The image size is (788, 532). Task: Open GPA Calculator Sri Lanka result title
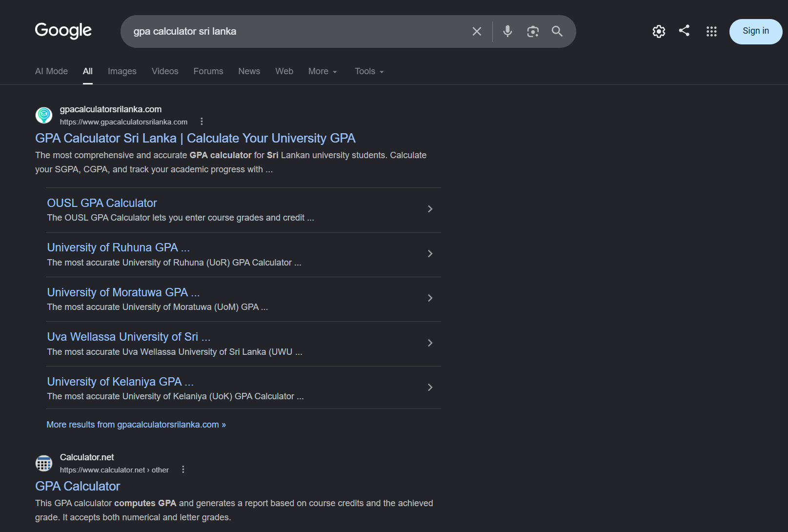tap(195, 138)
